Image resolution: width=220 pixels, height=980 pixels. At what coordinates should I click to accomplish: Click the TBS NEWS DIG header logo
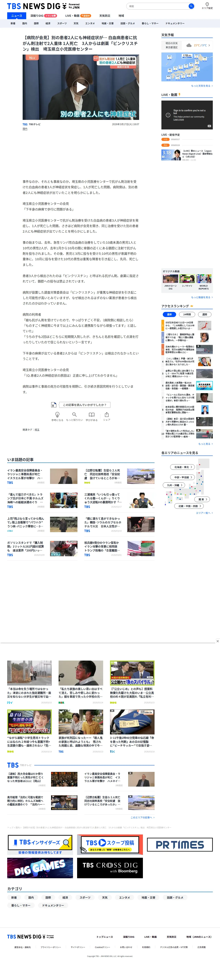point(44,6)
